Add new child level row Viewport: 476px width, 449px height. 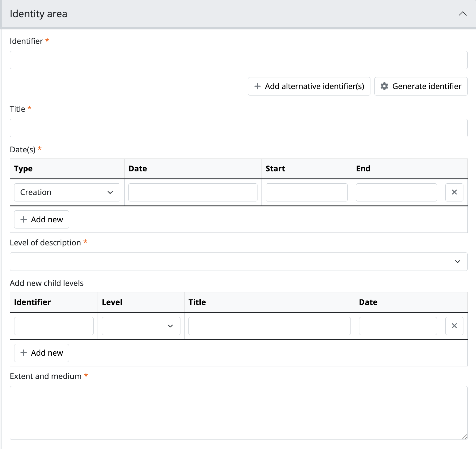click(41, 353)
